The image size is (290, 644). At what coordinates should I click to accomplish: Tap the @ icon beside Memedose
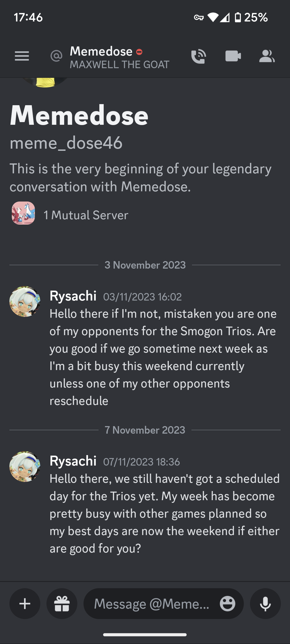(56, 56)
